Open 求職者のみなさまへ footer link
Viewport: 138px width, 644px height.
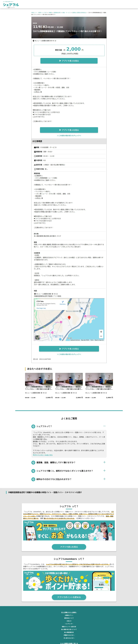tap(69, 635)
